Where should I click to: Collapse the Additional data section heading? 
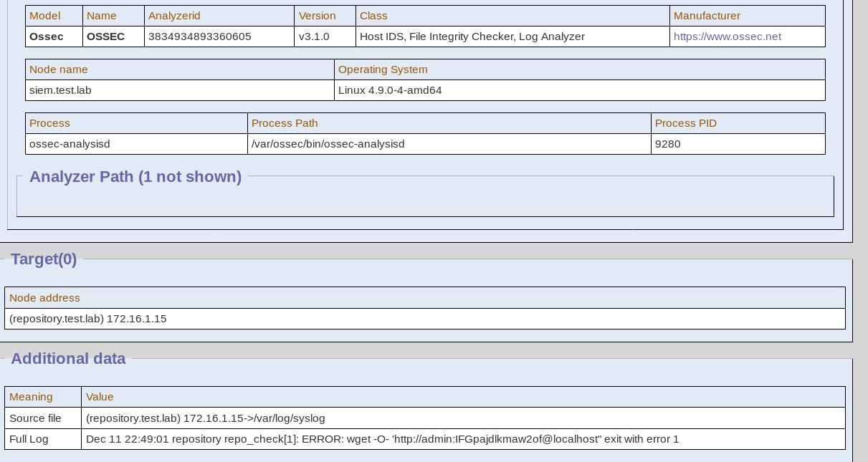68,359
